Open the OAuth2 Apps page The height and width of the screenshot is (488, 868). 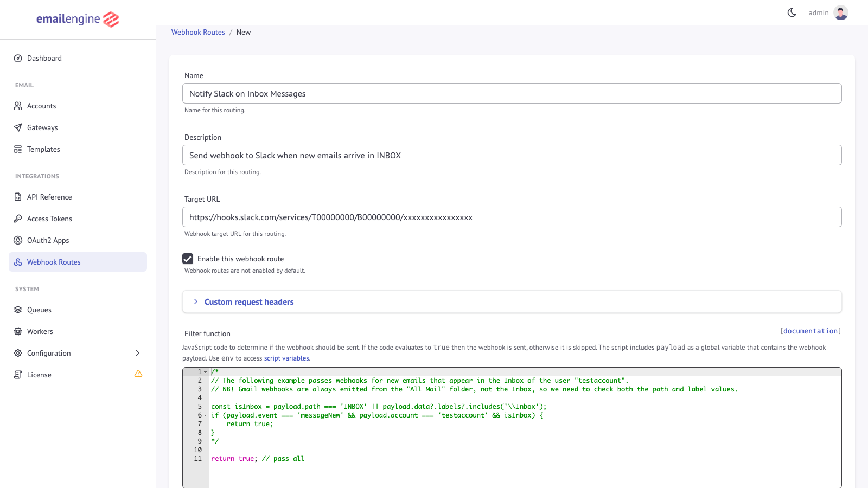(x=78, y=240)
